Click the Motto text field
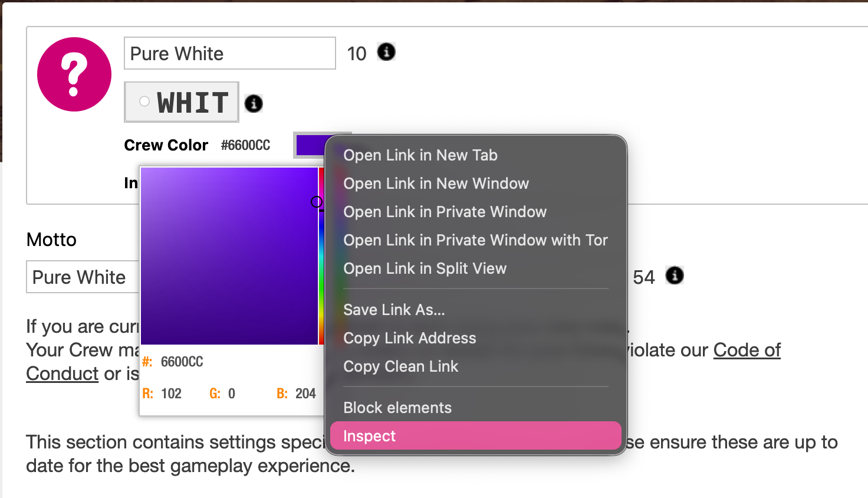 (83, 277)
